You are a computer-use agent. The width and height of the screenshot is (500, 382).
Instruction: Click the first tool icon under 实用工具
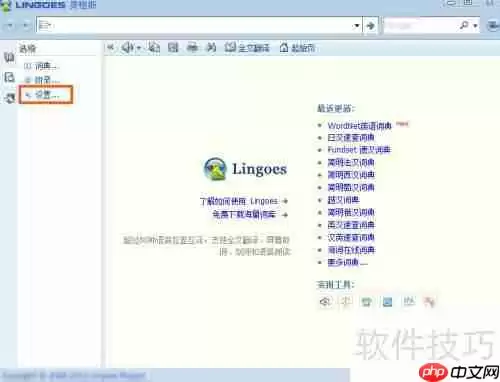pos(325,302)
